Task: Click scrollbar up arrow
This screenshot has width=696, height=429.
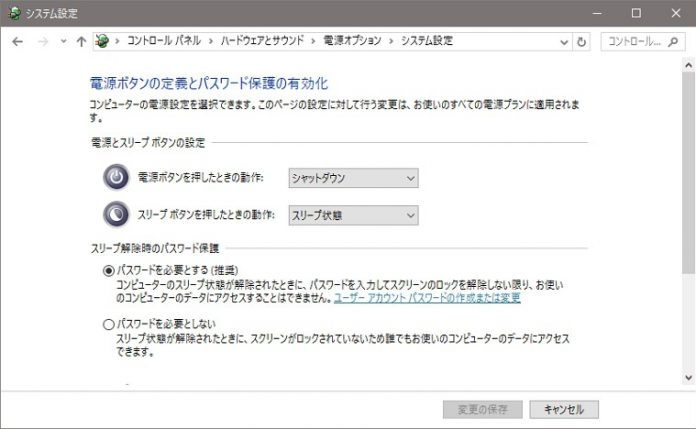Action: (688, 65)
